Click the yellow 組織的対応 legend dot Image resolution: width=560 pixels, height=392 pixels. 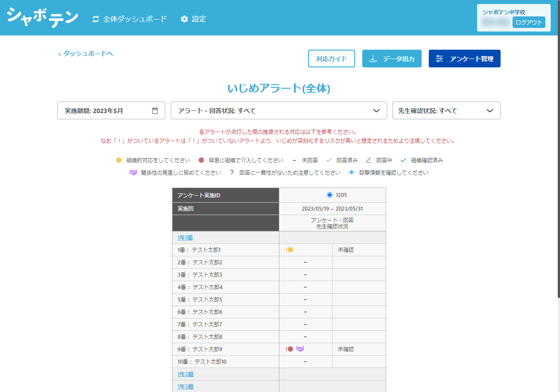pyautogui.click(x=119, y=160)
